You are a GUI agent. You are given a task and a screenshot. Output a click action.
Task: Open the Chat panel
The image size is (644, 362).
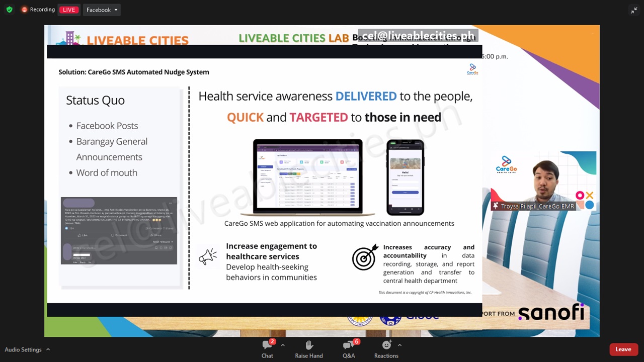(267, 349)
